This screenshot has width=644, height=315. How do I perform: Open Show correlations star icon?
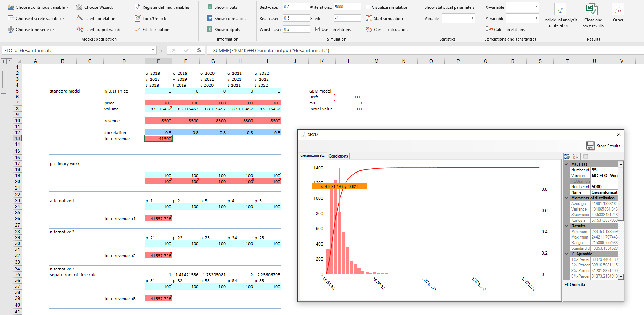pyautogui.click(x=209, y=18)
